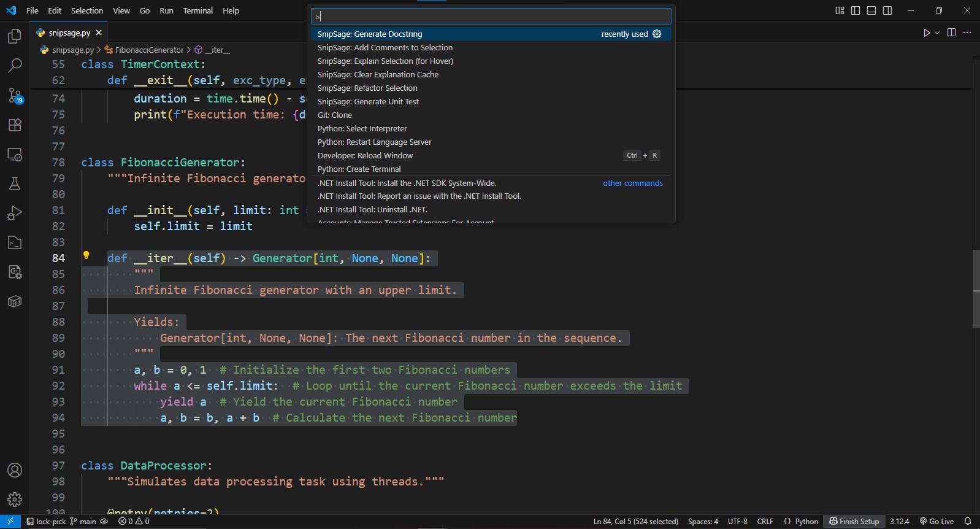Viewport: 980px width, 529px height.
Task: Open the Terminal menu
Action: (x=197, y=10)
